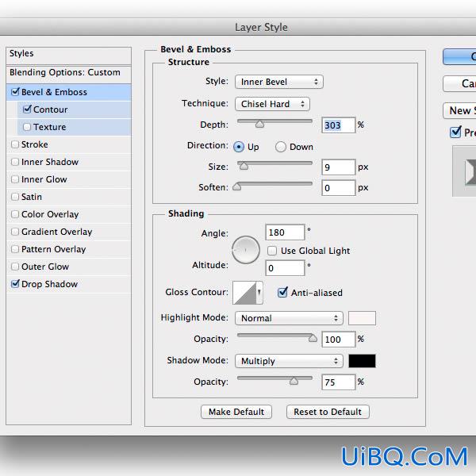Image resolution: width=476 pixels, height=476 pixels.
Task: Uncheck the Bevel & Emboss checkbox
Action: 15,92
